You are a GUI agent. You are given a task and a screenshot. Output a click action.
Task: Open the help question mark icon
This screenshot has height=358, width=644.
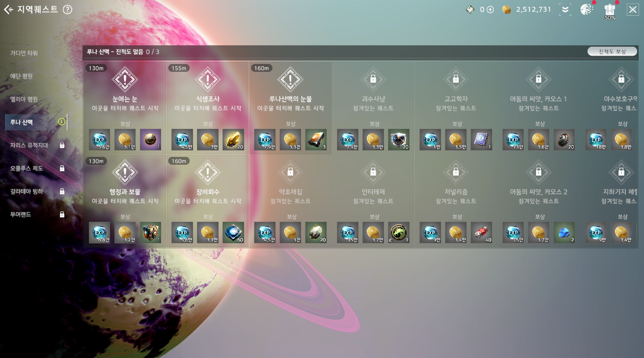68,9
